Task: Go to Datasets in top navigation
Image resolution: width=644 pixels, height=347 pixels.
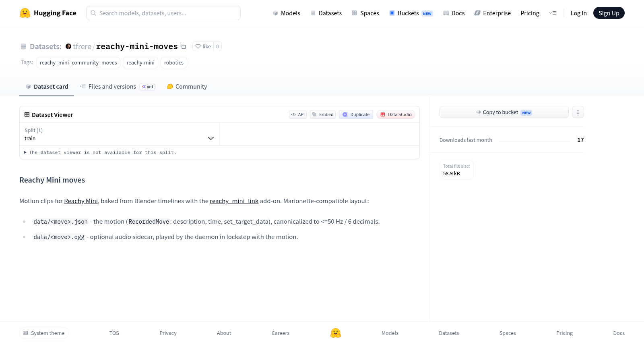Action: coord(326,13)
